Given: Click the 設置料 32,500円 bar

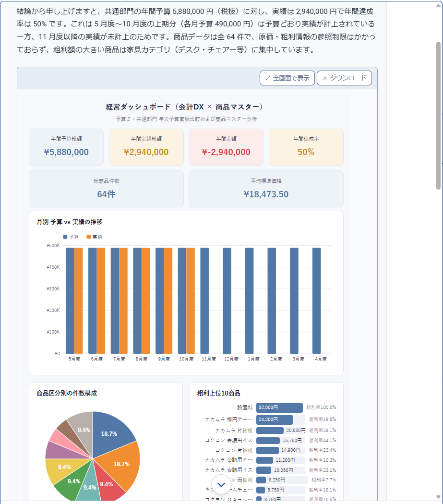Looking at the screenshot, I should [x=279, y=408].
